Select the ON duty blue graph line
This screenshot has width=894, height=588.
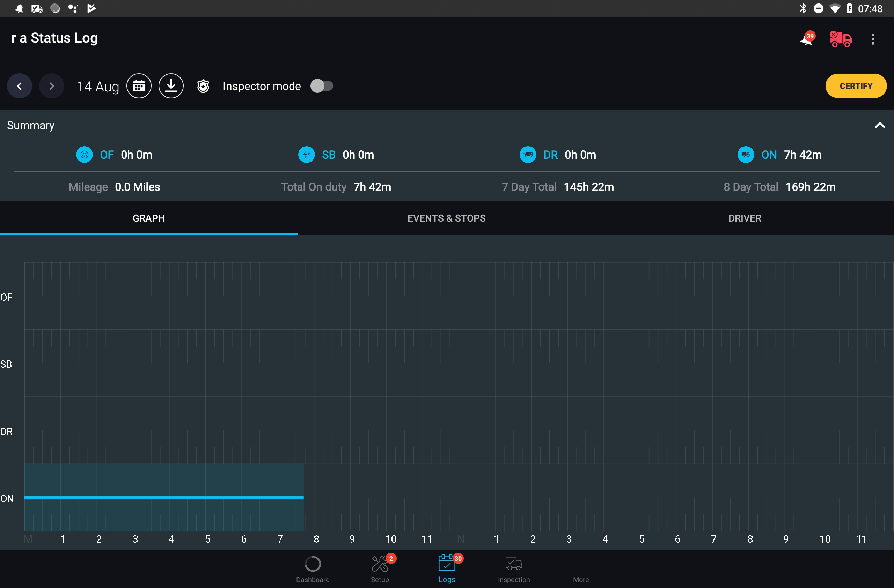[164, 498]
